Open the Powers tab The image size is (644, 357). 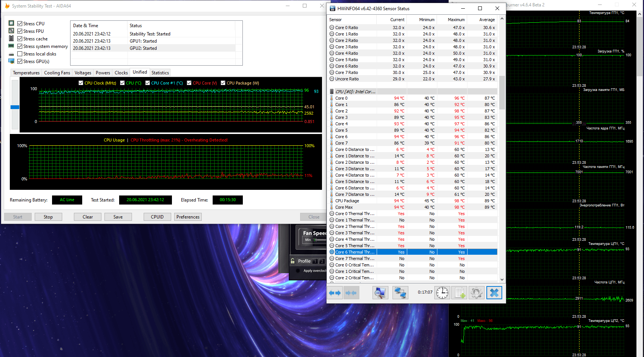103,73
